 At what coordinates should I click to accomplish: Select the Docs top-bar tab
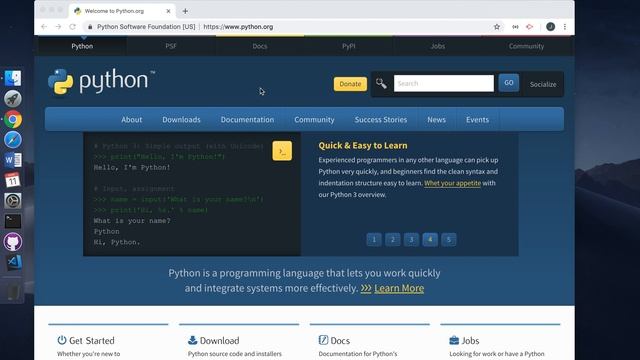(260, 46)
